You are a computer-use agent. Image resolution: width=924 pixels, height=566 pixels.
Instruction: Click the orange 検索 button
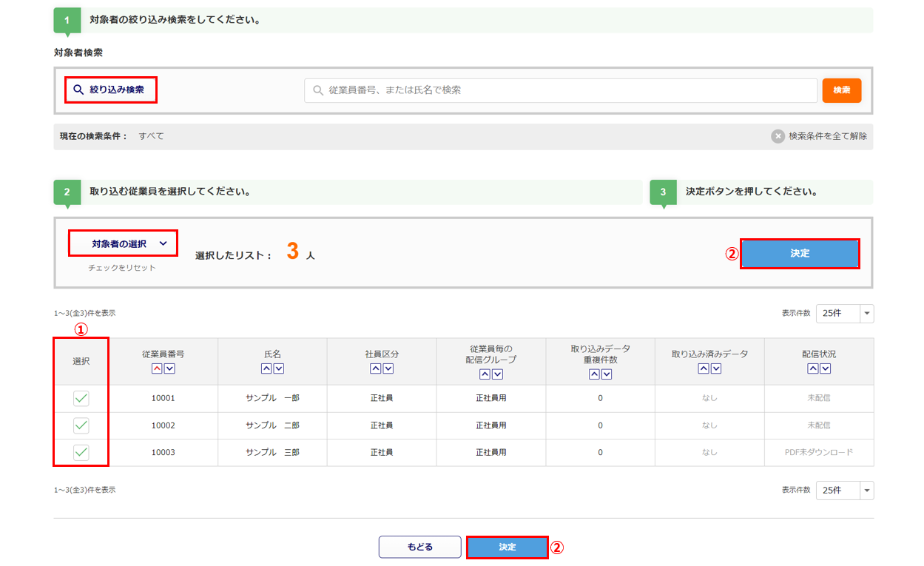841,90
